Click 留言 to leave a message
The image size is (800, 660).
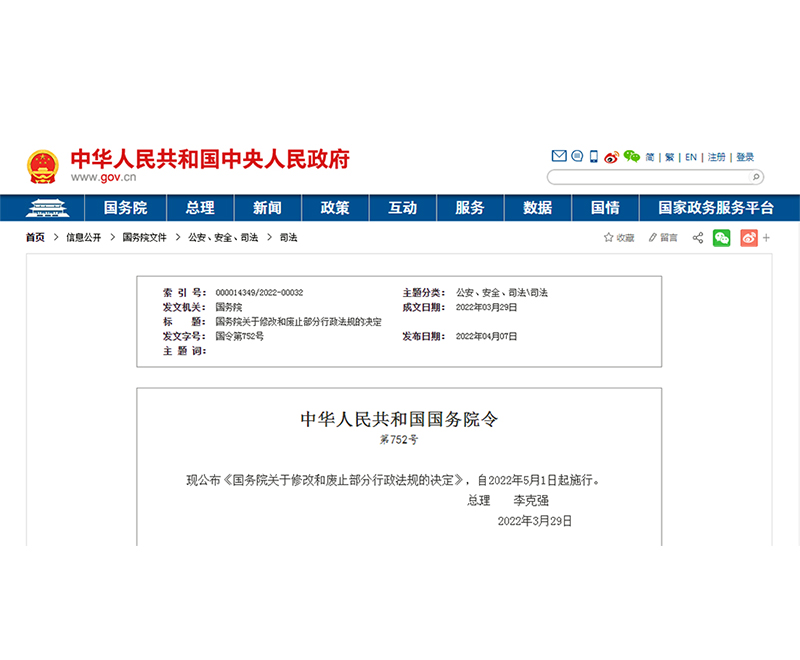[663, 238]
